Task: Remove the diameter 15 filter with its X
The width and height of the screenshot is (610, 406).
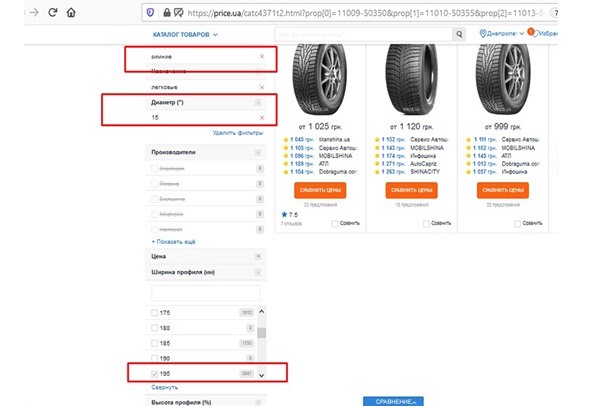Action: point(262,118)
